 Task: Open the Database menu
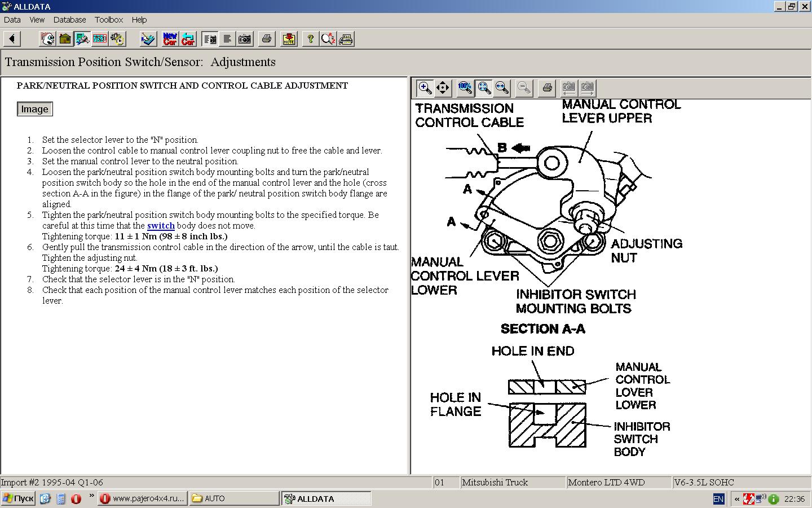point(69,19)
